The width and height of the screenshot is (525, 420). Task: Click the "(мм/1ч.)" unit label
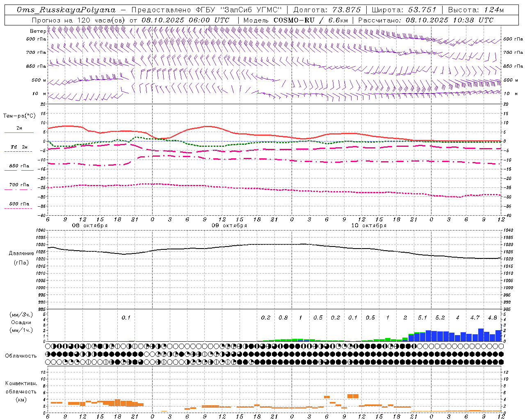(x=21, y=330)
